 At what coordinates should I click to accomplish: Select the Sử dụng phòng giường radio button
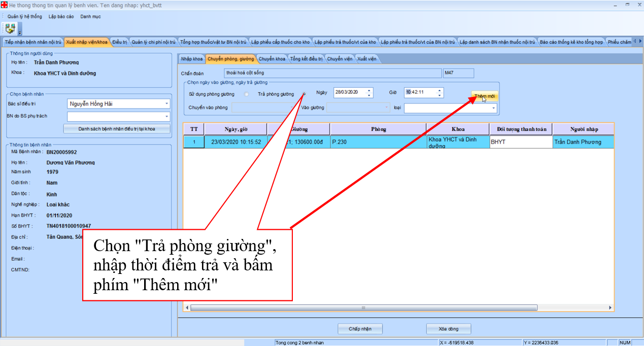(x=247, y=94)
